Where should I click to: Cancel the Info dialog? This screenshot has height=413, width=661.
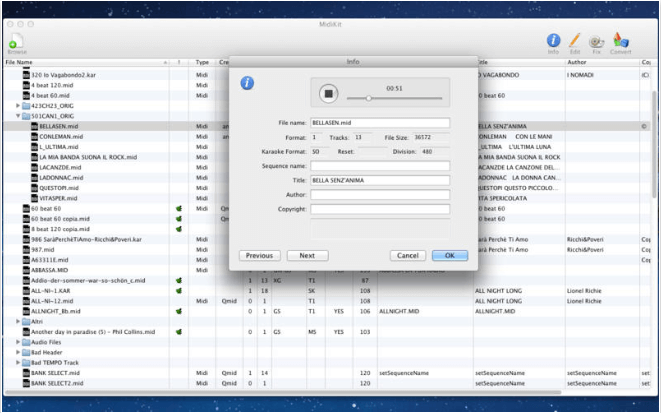tap(408, 255)
